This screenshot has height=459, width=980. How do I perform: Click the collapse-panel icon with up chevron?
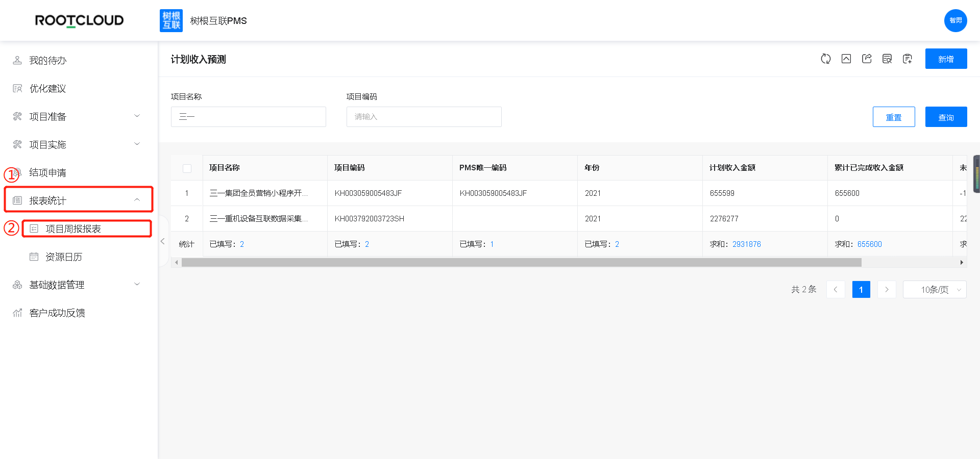point(846,59)
